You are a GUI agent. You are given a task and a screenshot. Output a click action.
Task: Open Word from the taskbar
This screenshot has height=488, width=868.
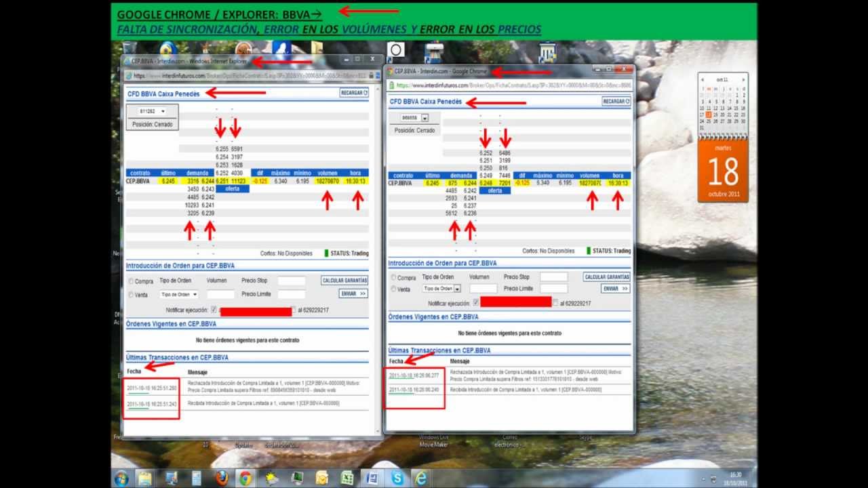(x=372, y=478)
